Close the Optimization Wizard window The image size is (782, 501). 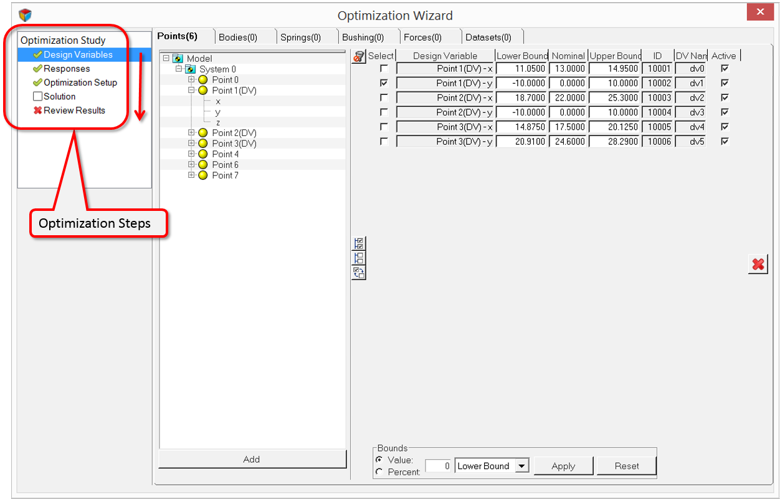pos(760,12)
